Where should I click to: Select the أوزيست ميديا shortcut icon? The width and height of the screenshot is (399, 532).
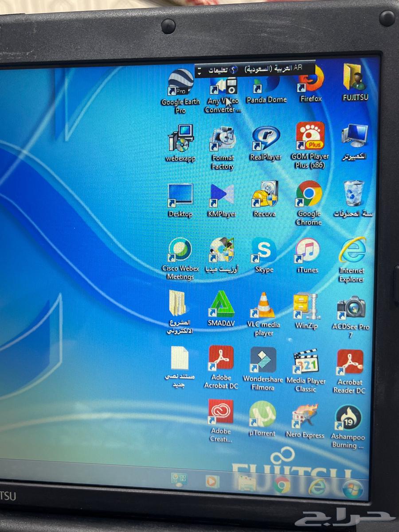(222, 255)
